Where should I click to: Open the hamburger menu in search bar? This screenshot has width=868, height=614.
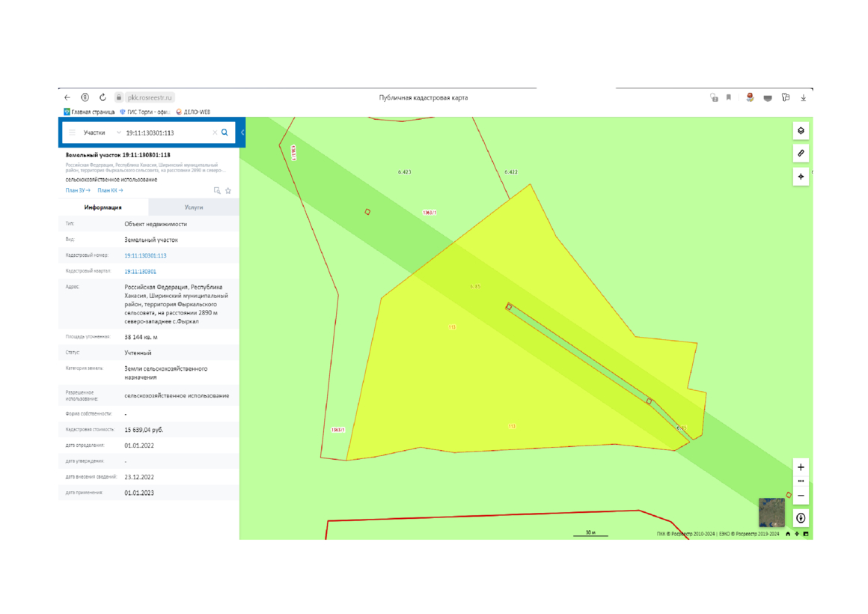coord(72,133)
